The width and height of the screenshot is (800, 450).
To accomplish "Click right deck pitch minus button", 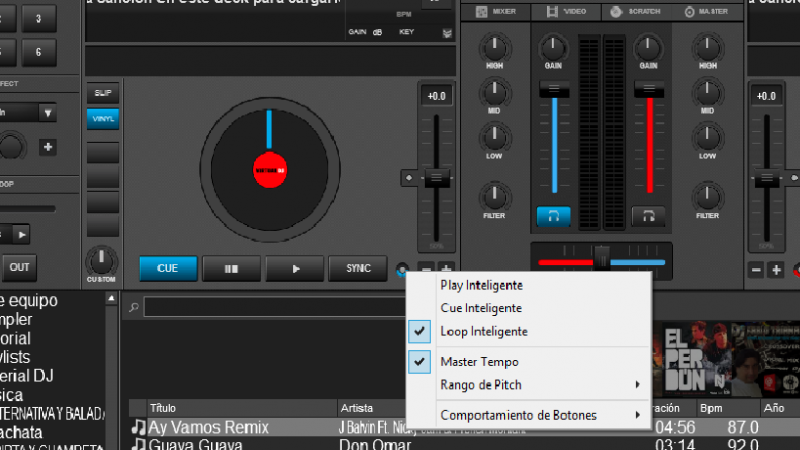I will (x=756, y=269).
